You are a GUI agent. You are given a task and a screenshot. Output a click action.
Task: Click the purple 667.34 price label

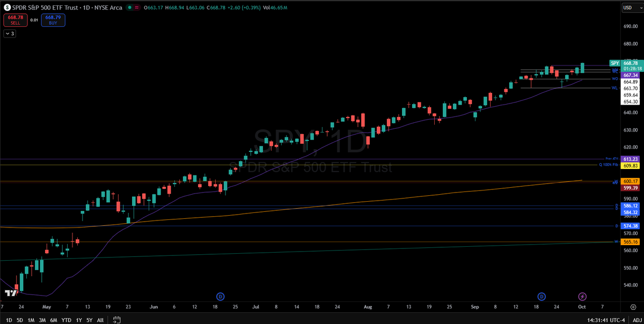pyautogui.click(x=631, y=76)
